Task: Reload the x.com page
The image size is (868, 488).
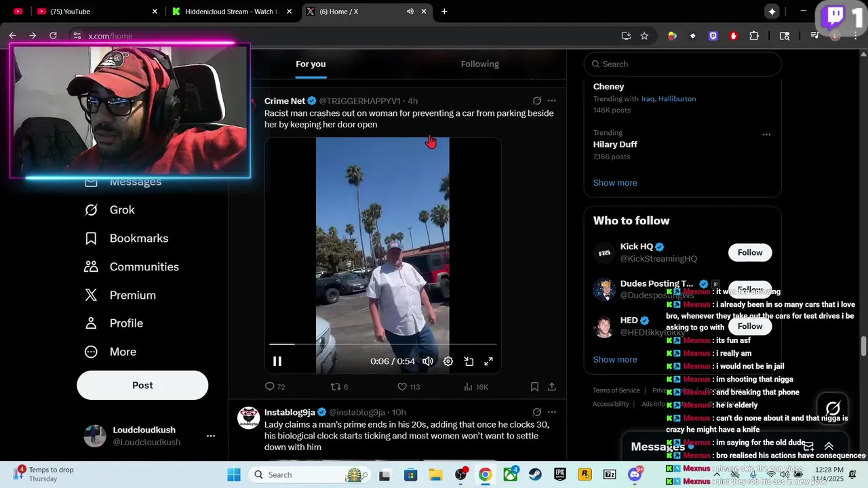Action: coord(53,36)
